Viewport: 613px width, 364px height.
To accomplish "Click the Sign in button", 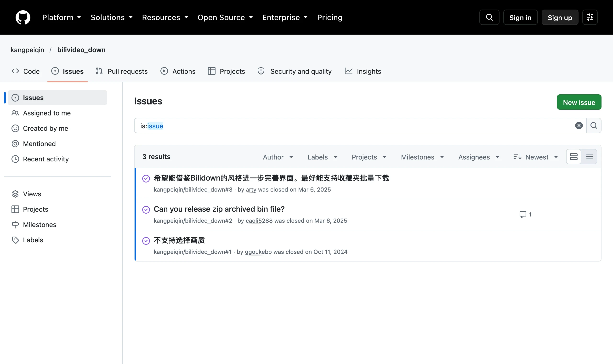I will click(520, 17).
